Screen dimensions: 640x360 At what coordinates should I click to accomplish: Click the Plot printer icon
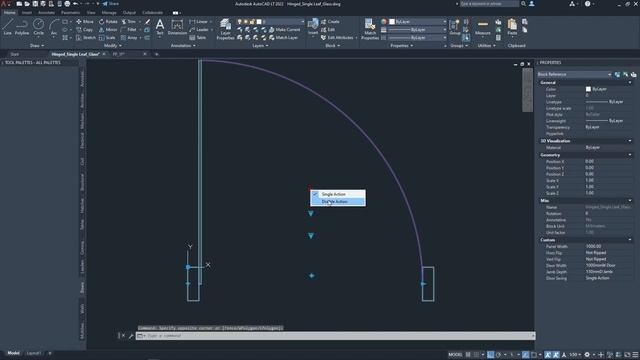(67, 4)
